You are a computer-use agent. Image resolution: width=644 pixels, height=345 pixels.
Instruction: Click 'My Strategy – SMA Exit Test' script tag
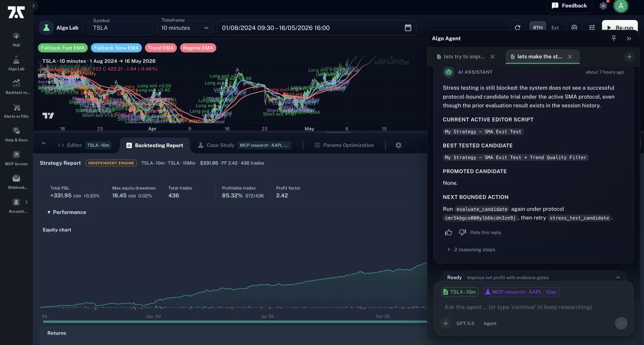click(x=483, y=132)
